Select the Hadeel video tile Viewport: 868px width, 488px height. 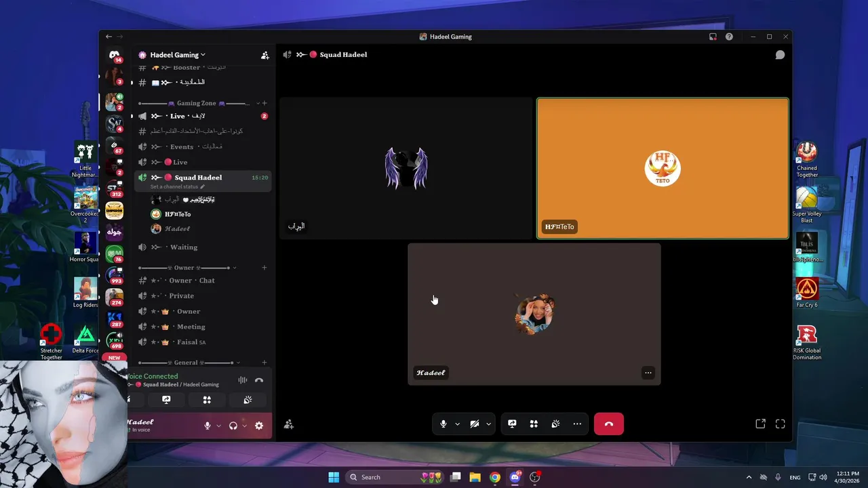pyautogui.click(x=534, y=314)
